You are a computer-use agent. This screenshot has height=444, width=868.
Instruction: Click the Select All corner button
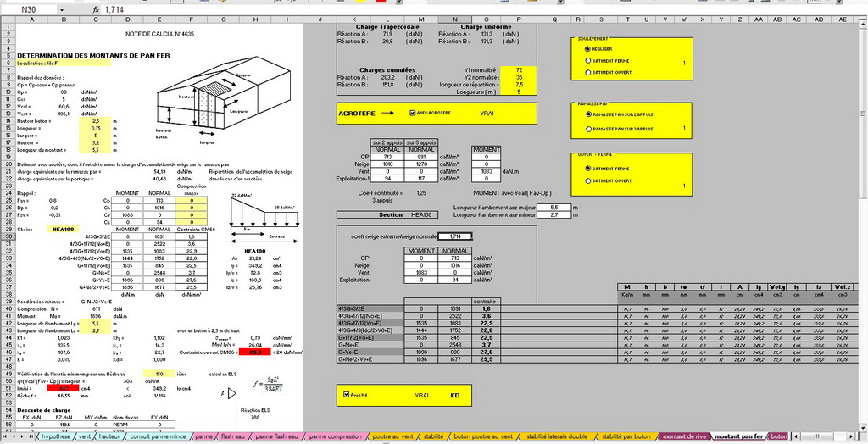(x=8, y=20)
